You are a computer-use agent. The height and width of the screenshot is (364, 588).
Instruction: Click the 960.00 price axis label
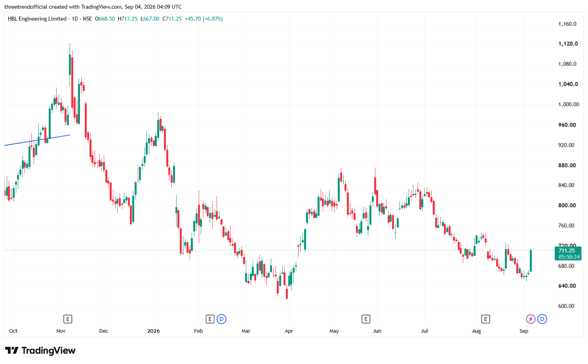tap(567, 125)
